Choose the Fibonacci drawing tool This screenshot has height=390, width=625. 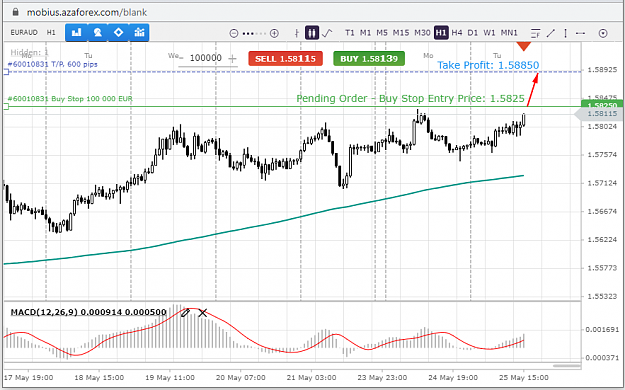[535, 33]
